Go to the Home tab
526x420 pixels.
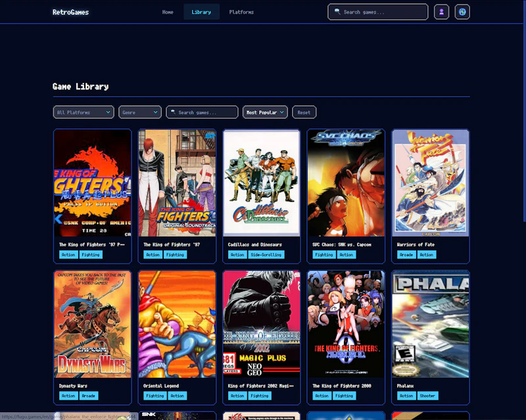(168, 12)
